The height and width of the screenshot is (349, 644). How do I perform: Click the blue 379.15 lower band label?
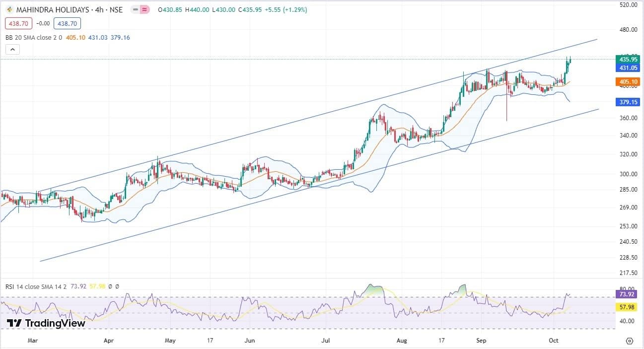(x=627, y=102)
